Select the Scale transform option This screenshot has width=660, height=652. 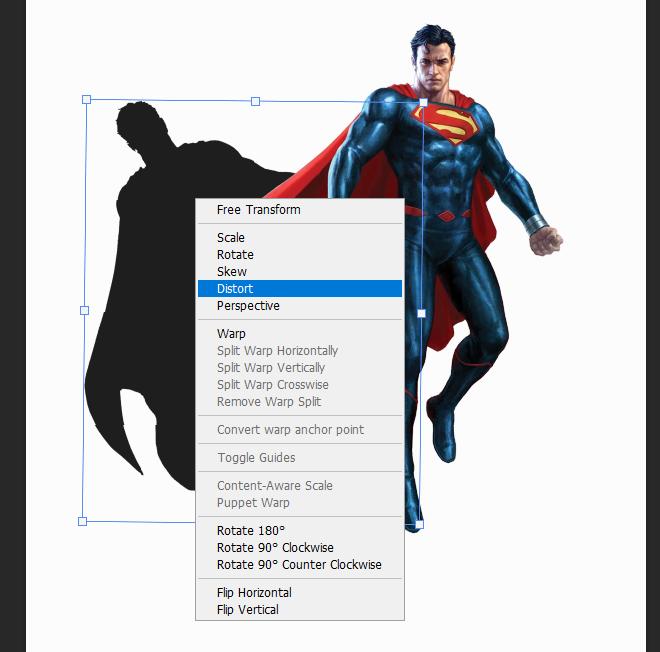tap(300, 237)
